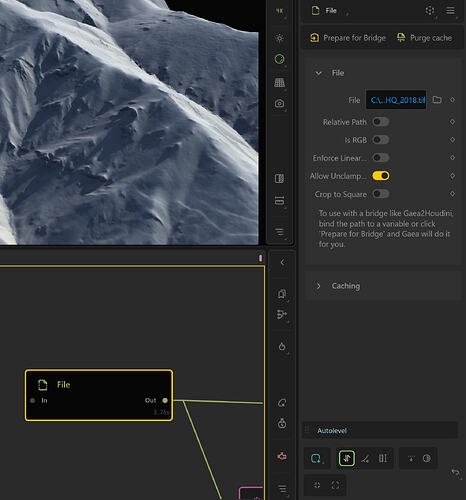Viewport: 466px width, 500px height.
Task: Click the camera screenshot icon in viewport toolbar
Action: 279,103
